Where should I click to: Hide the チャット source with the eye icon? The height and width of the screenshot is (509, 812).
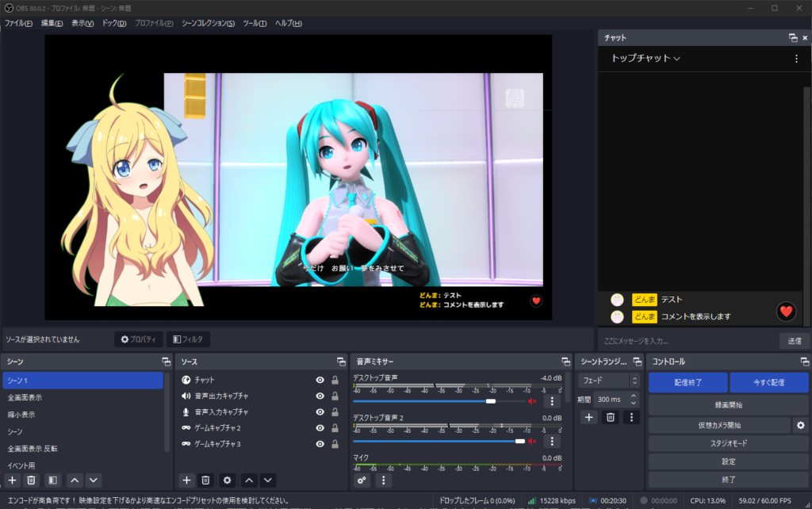click(x=320, y=381)
